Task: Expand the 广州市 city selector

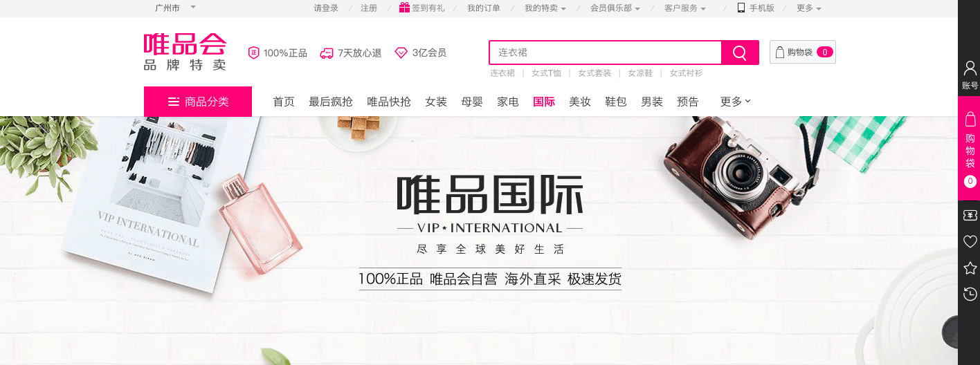Action: (x=176, y=8)
